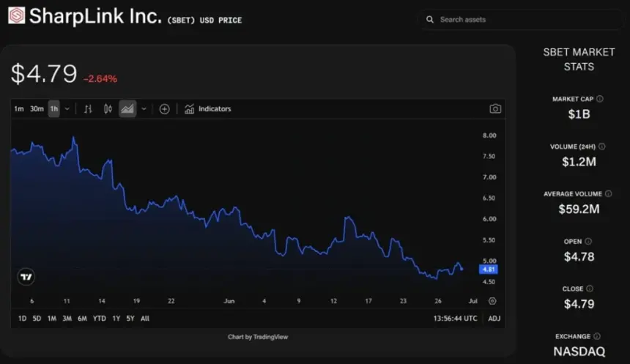Click the 4.81 current price label
The width and height of the screenshot is (630, 364).
pos(489,270)
